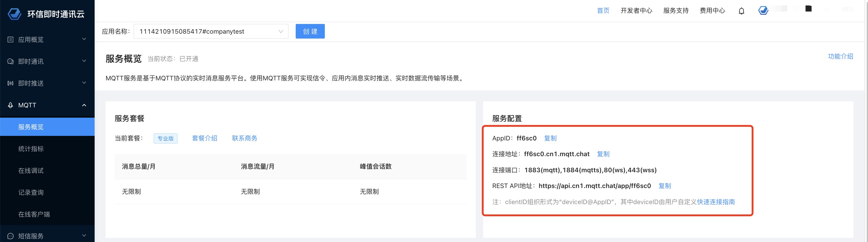Open 开发者中心 in top navigation

(637, 11)
